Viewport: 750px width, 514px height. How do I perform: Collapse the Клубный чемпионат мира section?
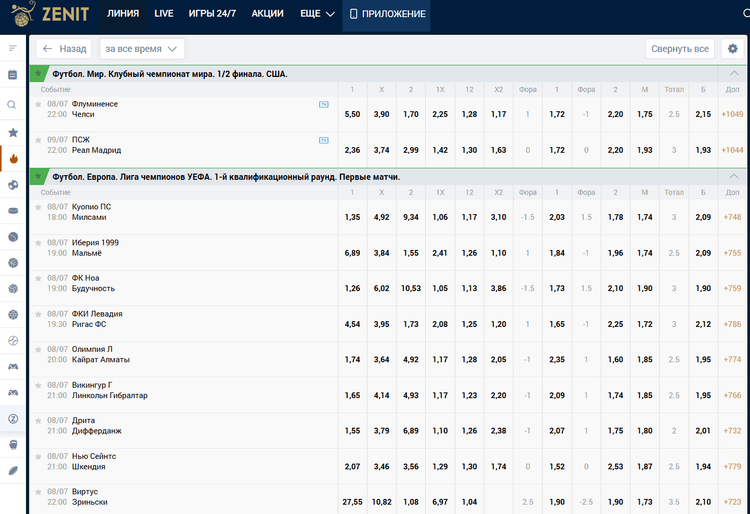tap(735, 74)
